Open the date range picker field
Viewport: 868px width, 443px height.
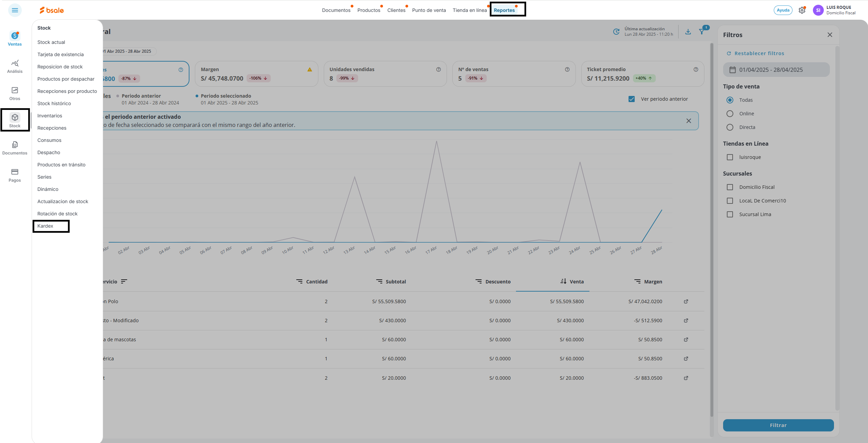pos(776,70)
